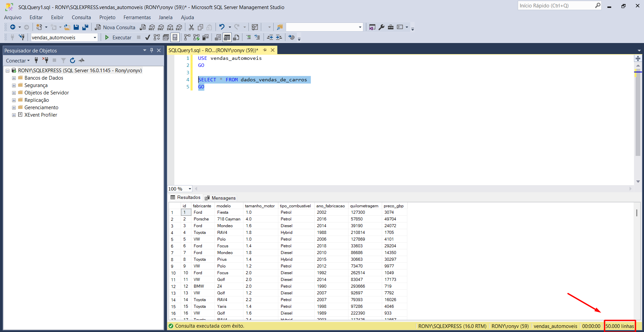644x332 pixels.
Task: Open the 100 % zoom dropdown
Action: point(190,189)
